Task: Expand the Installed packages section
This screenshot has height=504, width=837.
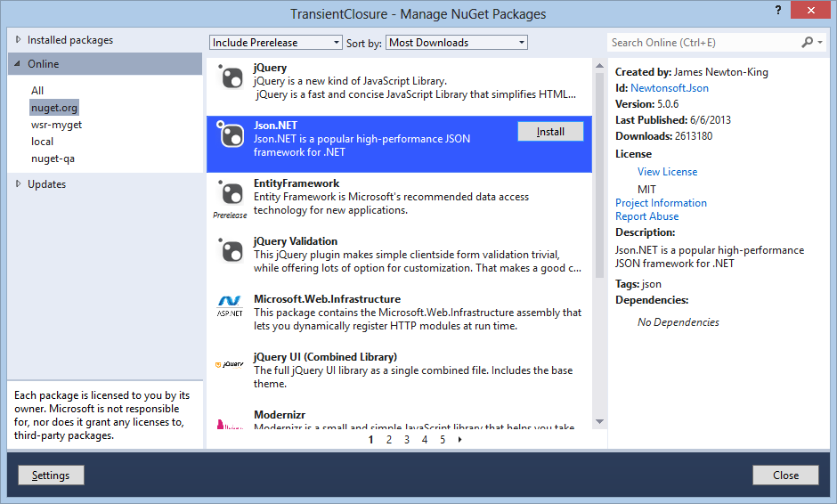Action: 20,40
